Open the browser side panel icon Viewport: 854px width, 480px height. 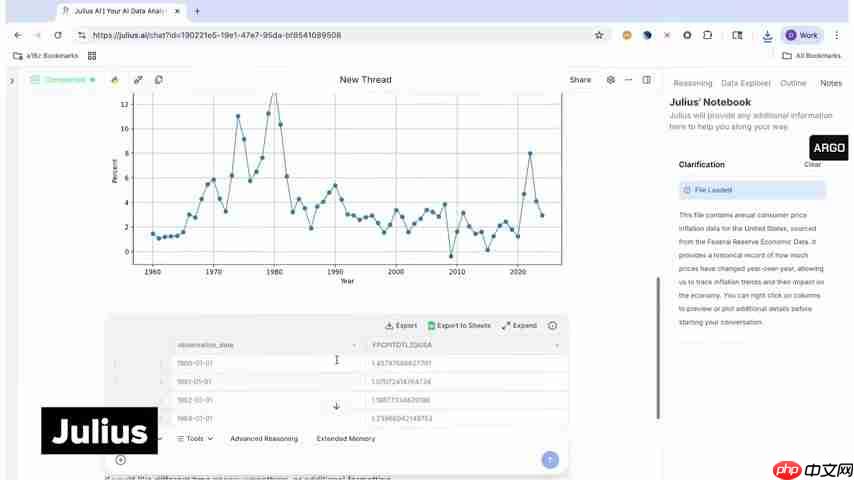point(737,35)
